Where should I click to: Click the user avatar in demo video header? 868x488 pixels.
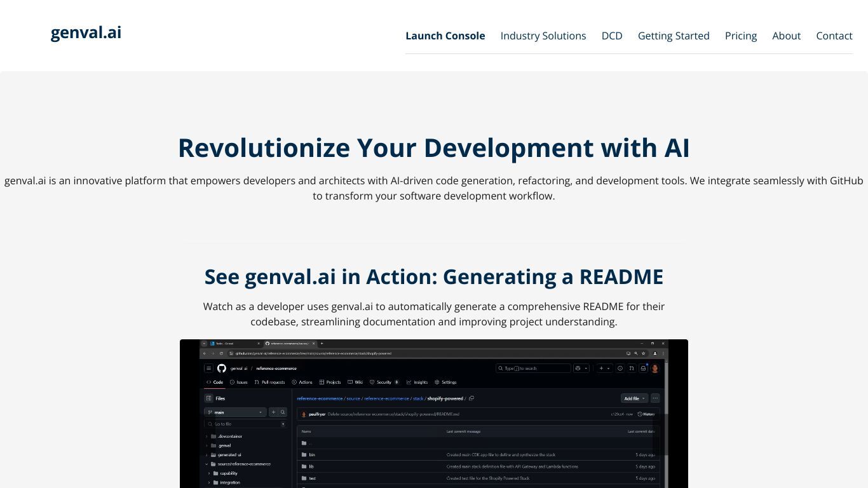(655, 369)
